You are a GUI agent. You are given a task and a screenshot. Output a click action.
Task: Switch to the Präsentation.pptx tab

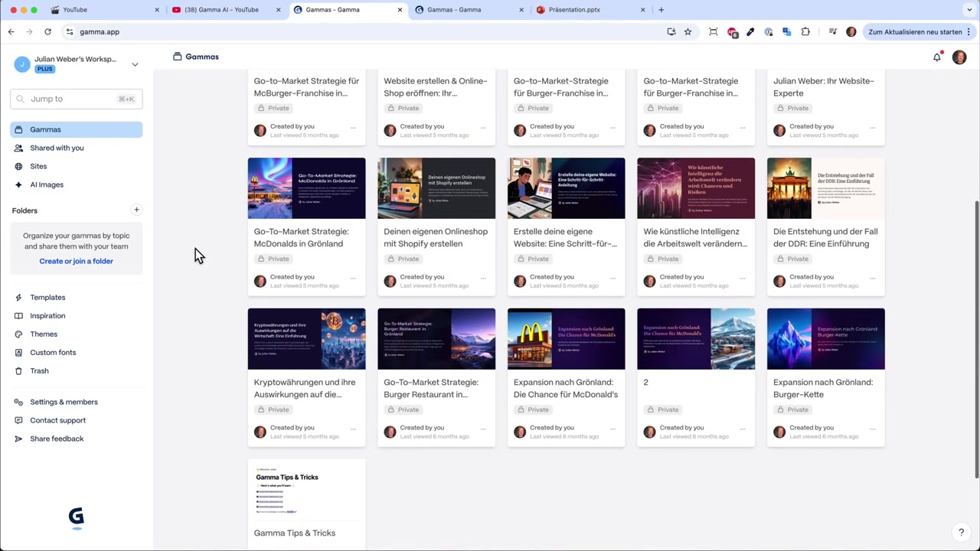tap(590, 10)
